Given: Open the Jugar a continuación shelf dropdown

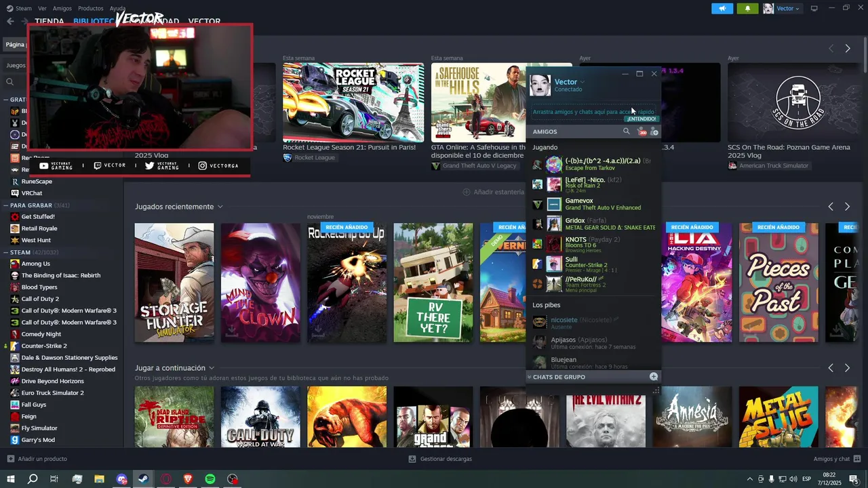Looking at the screenshot, I should point(212,368).
